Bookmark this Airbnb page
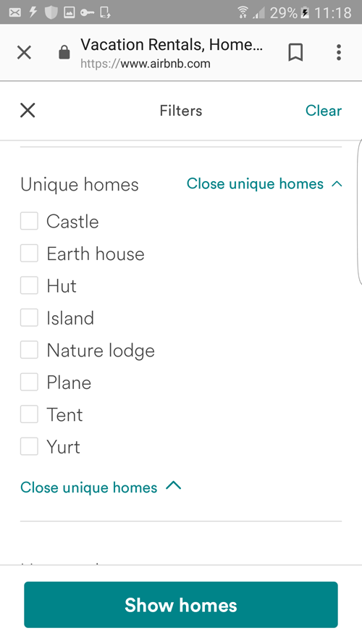362x644 pixels. pos(295,53)
